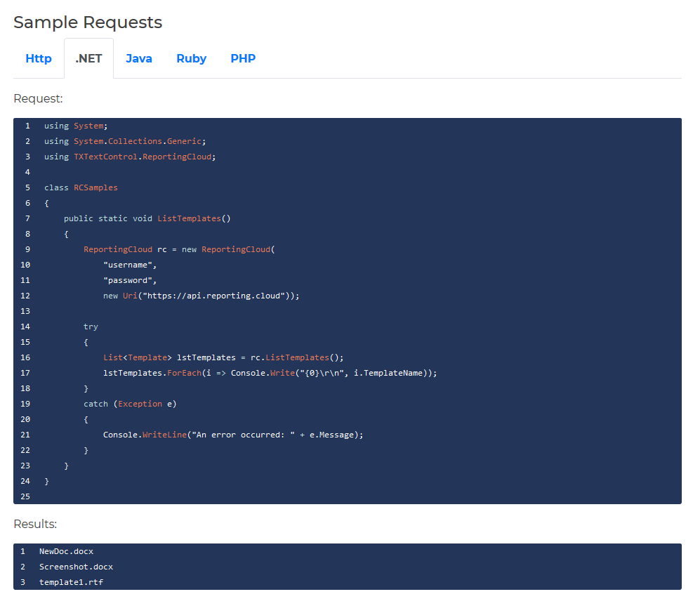This screenshot has height=613, width=700.
Task: Click the "password" string
Action: (x=128, y=280)
